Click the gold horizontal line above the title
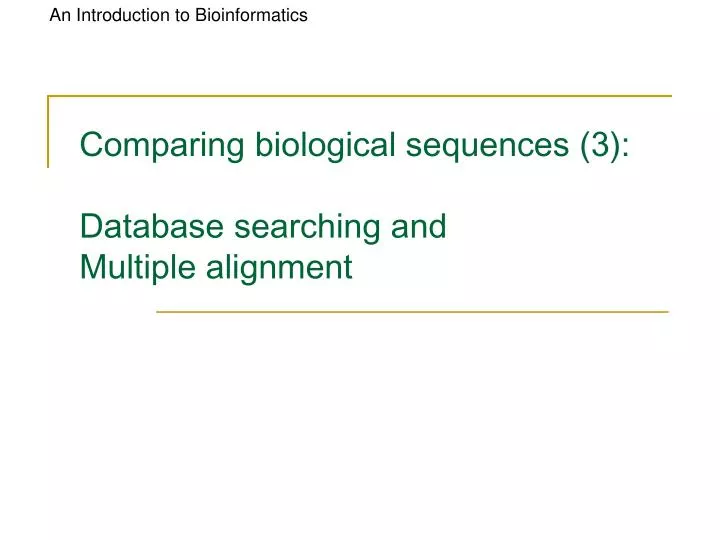Viewport: 720px width, 540px height. pos(360,97)
